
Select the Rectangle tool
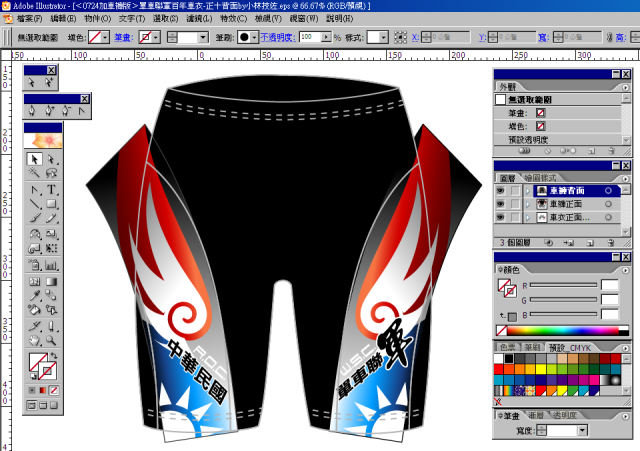(51, 204)
